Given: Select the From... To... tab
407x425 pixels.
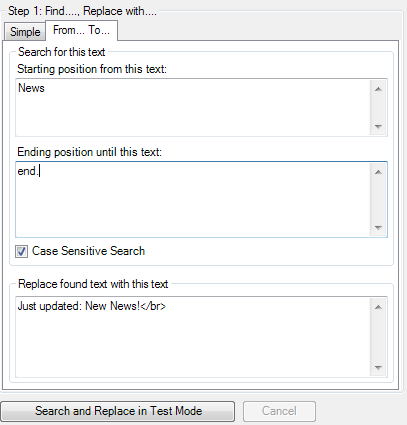Looking at the screenshot, I should (x=81, y=30).
